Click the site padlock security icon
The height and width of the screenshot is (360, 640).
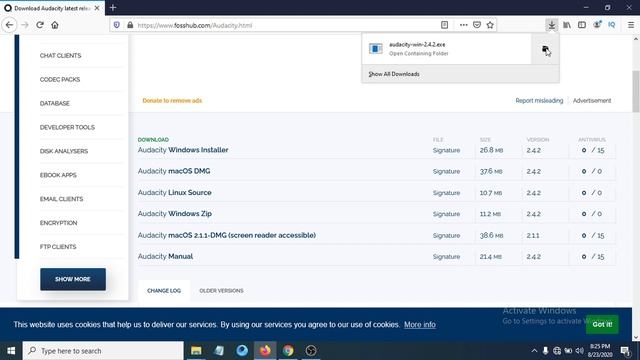tap(130, 25)
